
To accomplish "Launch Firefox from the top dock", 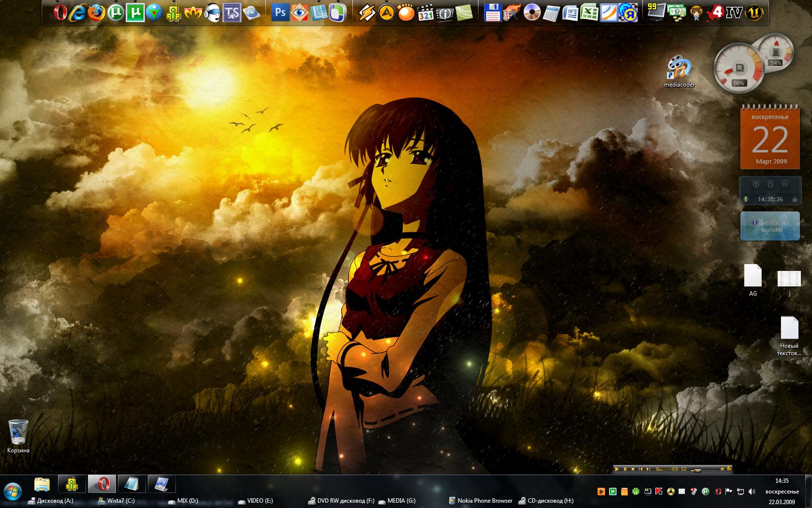I will point(96,13).
